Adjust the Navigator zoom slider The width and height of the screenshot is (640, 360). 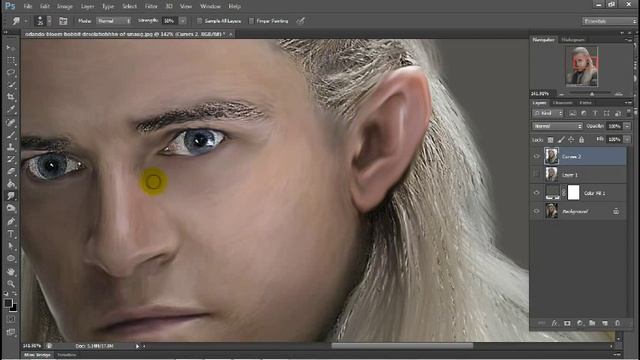[591, 94]
